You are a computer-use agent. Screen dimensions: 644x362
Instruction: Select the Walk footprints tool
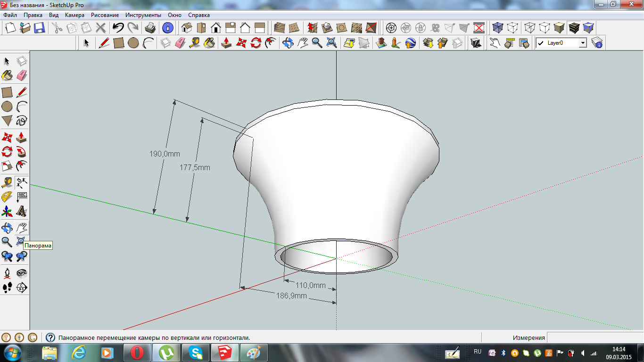[7, 288]
